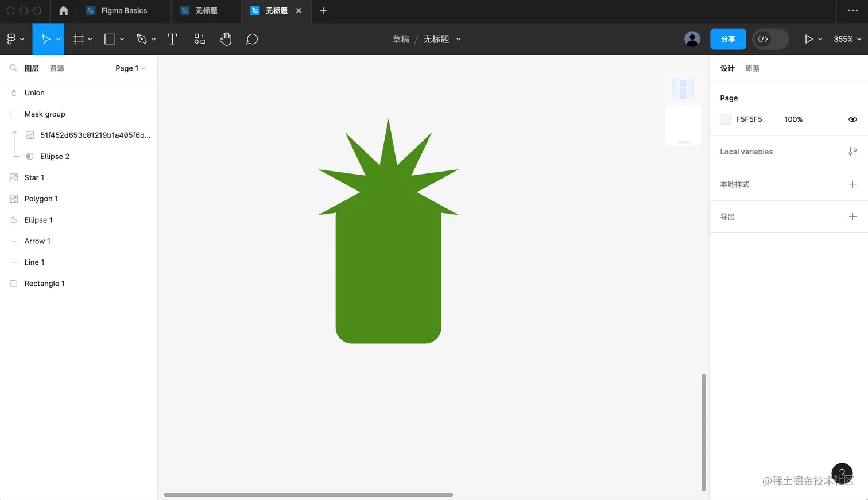Expand the Frame tools dropdown arrow
The height and width of the screenshot is (500, 868).
(x=90, y=40)
